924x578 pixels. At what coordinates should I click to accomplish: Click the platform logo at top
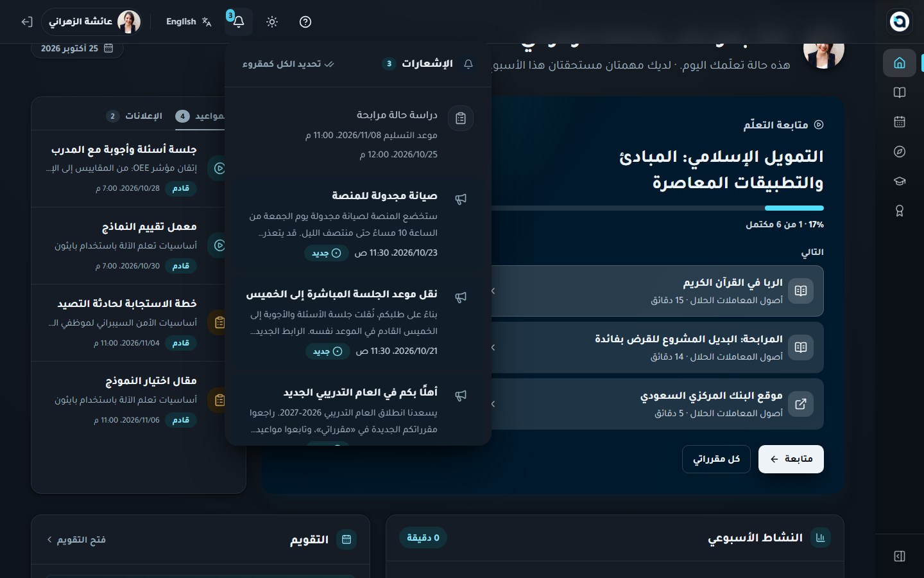click(900, 21)
